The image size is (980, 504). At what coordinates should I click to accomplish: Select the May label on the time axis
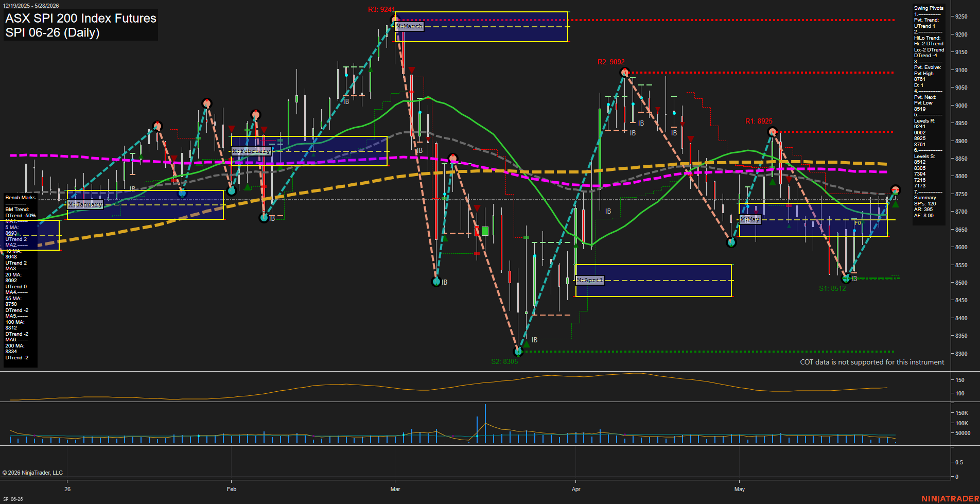[x=740, y=489]
